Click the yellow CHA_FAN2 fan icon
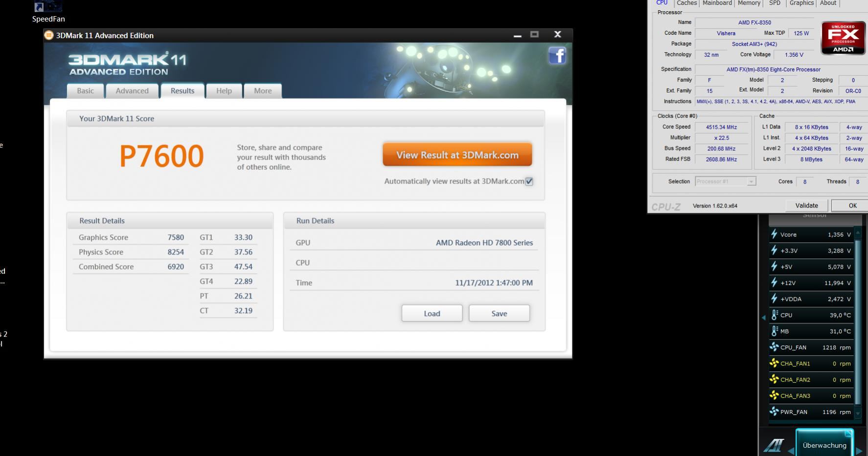The height and width of the screenshot is (456, 868). (774, 380)
